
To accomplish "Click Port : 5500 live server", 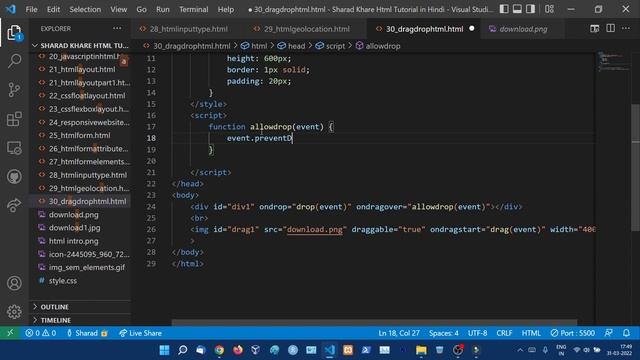I will pyautogui.click(x=573, y=333).
